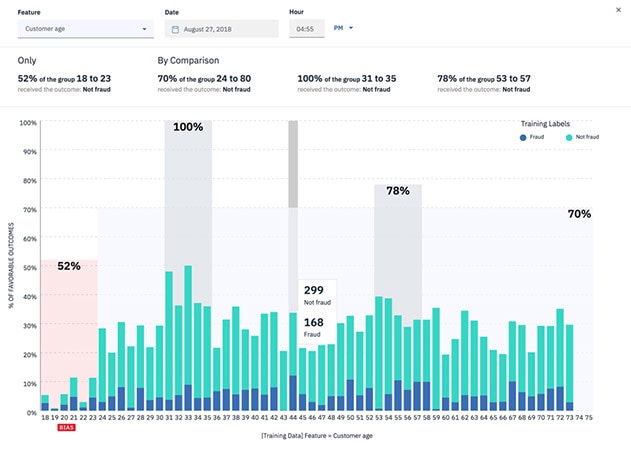Click x-axis age label 75
This screenshot has width=631, height=463.
589,418
